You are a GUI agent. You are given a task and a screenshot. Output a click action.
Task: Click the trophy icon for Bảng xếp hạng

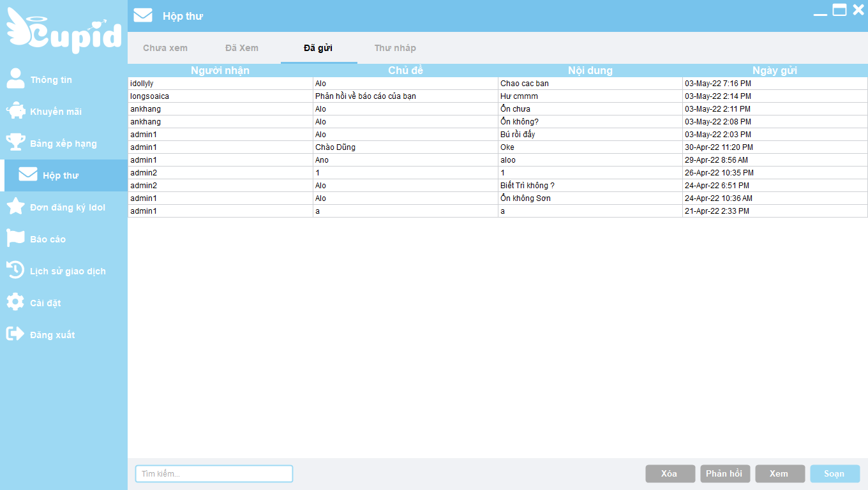click(x=15, y=143)
